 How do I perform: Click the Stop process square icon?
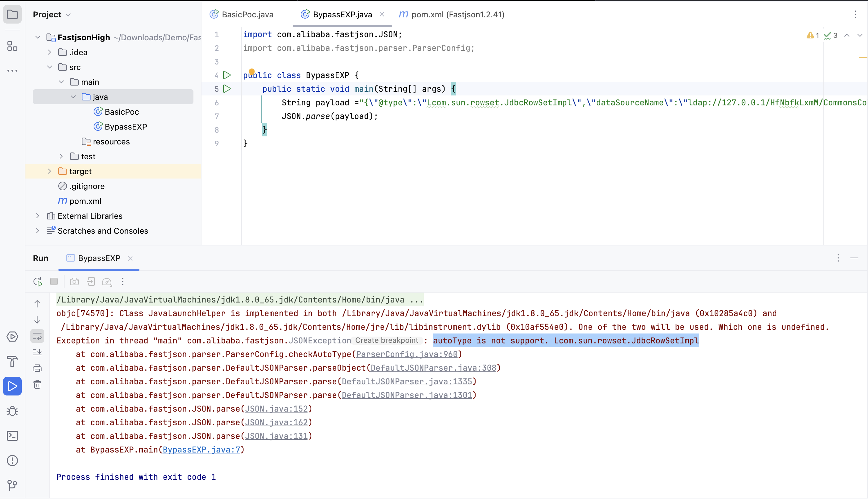click(x=54, y=282)
